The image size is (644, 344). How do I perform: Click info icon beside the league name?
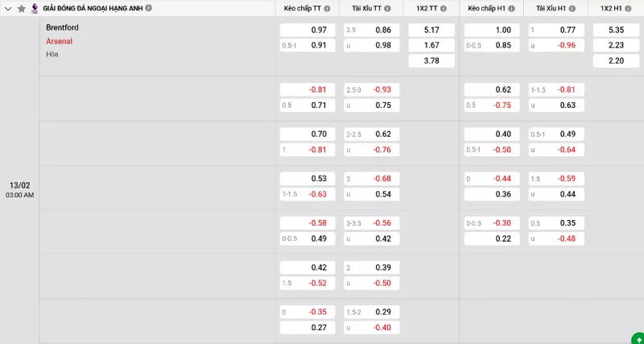148,8
